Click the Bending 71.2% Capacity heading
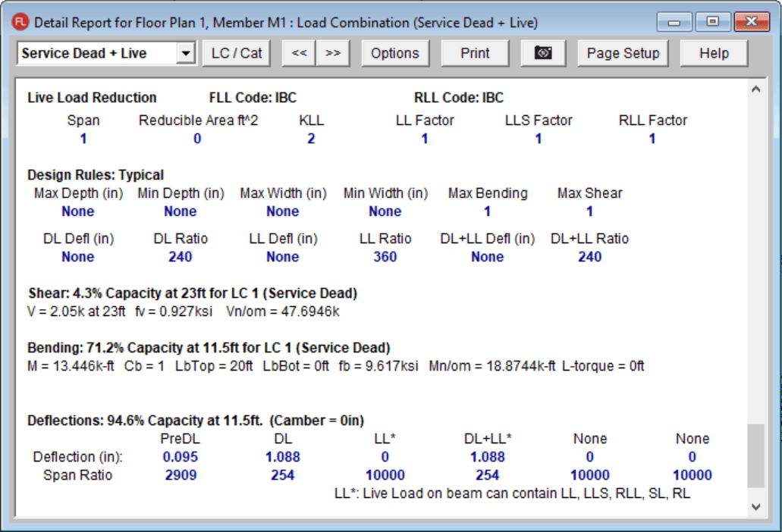This screenshot has width=782, height=532. click(x=209, y=349)
